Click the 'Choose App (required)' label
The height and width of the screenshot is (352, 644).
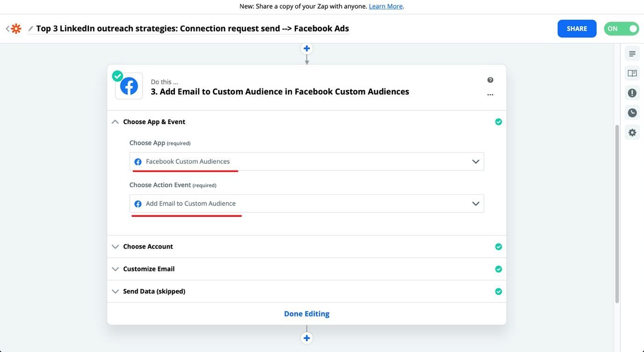[x=160, y=143]
